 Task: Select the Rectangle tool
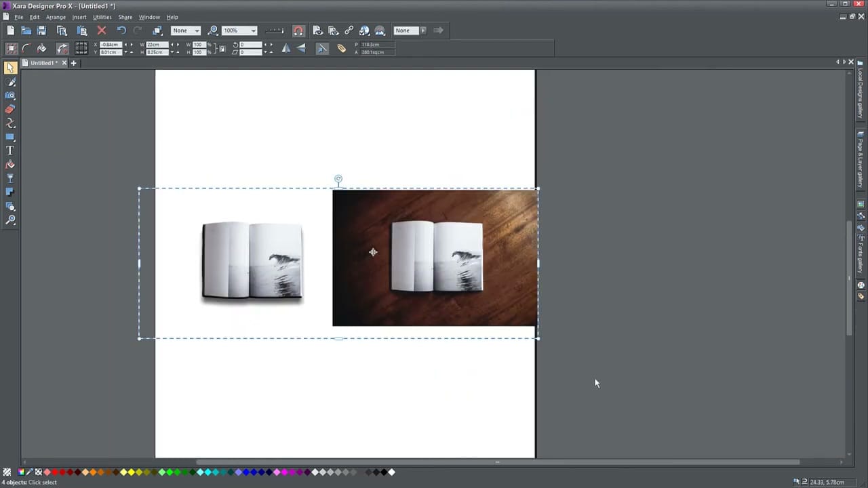coord(10,137)
